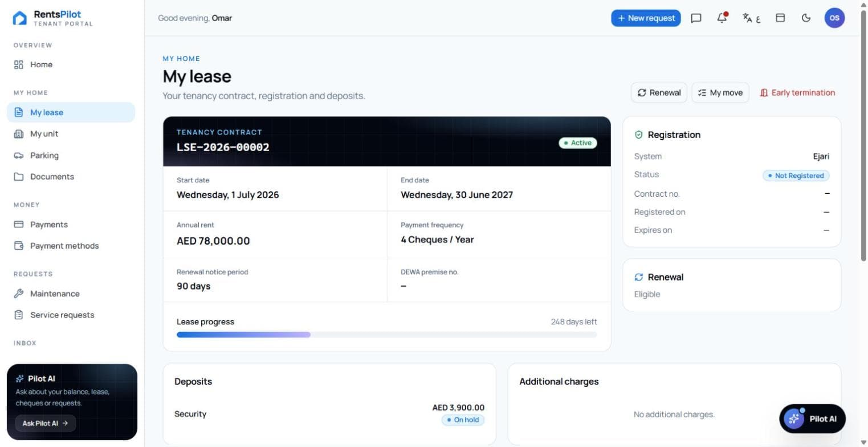Open the My move button
Viewport: 868px width, 447px height.
point(720,92)
